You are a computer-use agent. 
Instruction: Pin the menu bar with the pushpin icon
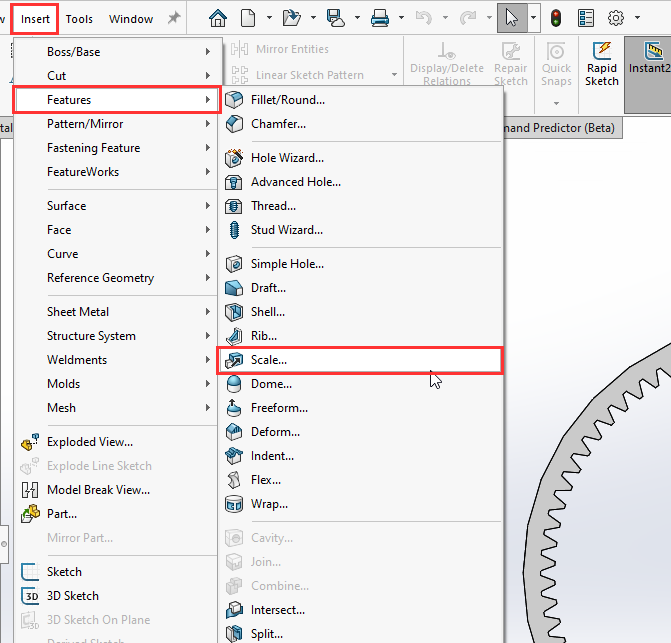tap(174, 18)
